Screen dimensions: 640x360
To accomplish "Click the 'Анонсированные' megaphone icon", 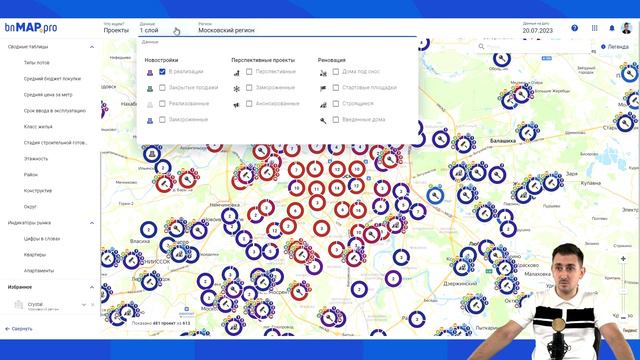I will click(x=236, y=104).
